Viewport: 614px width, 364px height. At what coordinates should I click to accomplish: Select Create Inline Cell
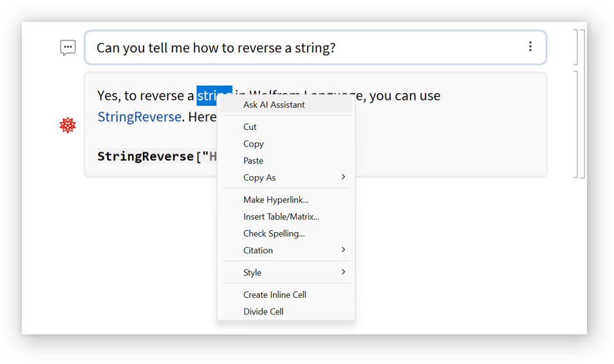tap(274, 295)
